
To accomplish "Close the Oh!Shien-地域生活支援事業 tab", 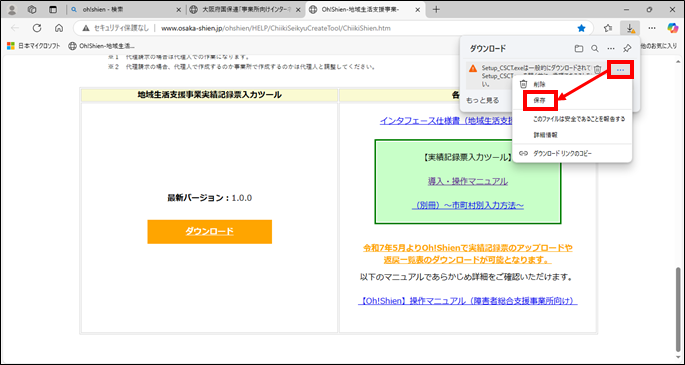I will click(418, 10).
